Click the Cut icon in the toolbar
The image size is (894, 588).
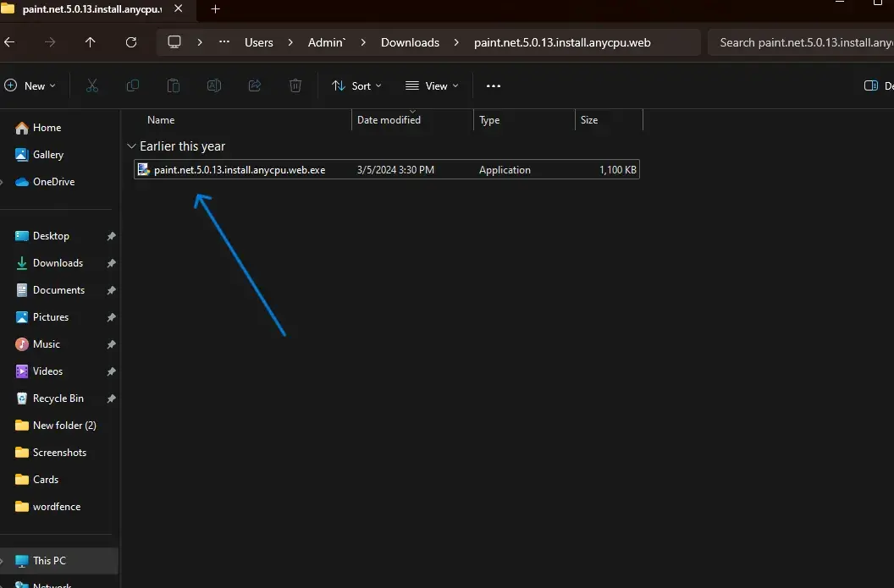(x=92, y=85)
